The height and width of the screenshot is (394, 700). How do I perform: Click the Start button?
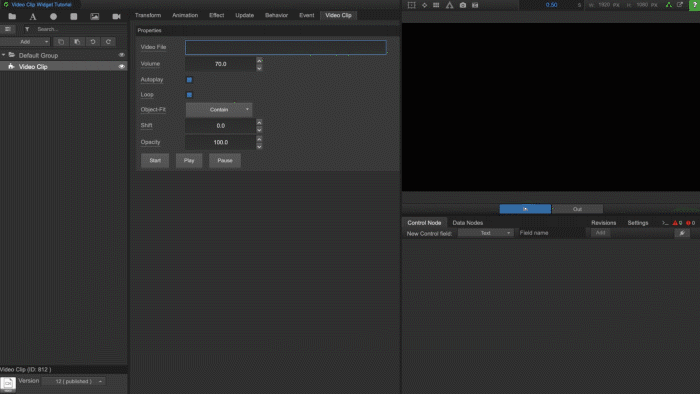point(155,161)
